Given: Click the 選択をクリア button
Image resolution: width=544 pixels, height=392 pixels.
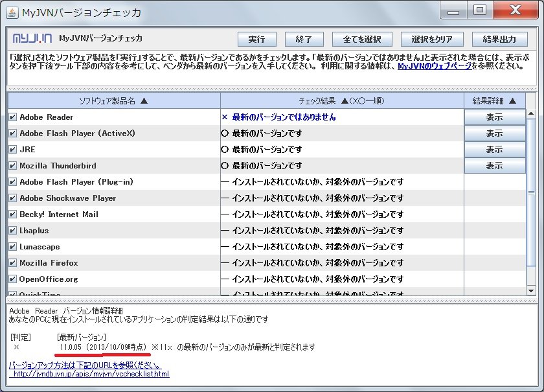Looking at the screenshot, I should click(432, 40).
